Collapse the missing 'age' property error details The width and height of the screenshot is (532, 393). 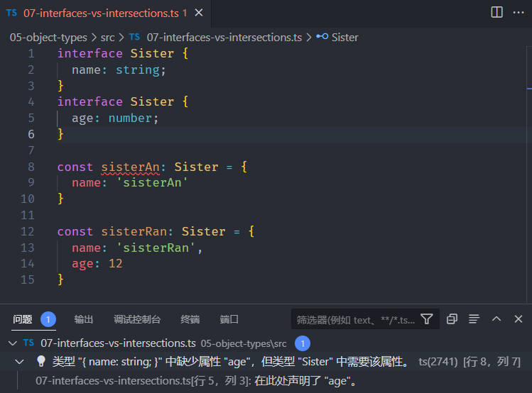[x=20, y=362]
